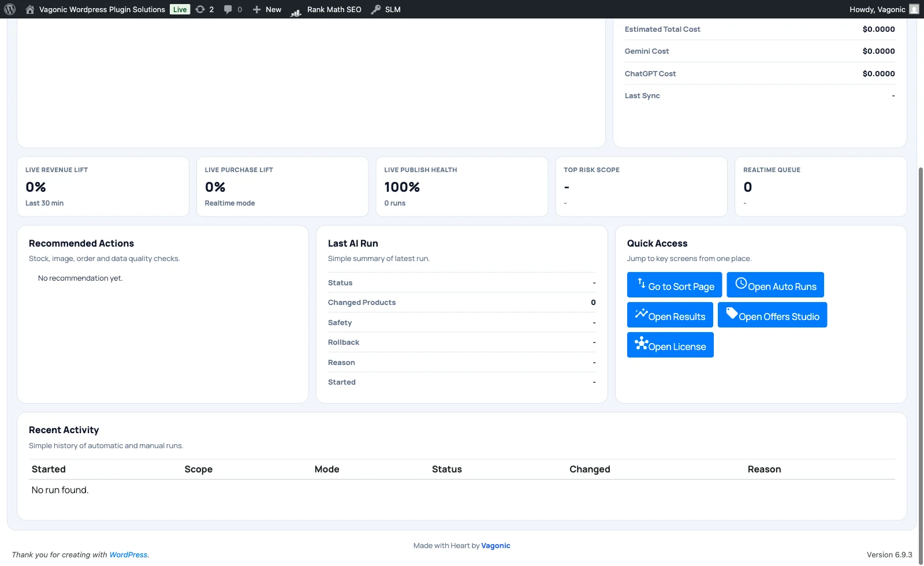Click the Changed column header
924x566 pixels.
pyautogui.click(x=590, y=469)
